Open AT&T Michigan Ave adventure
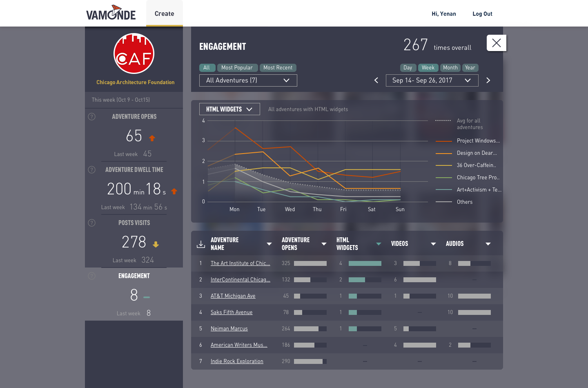 click(233, 296)
